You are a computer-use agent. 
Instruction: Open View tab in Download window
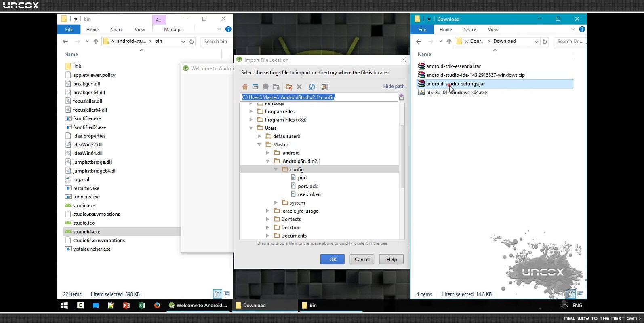[493, 30]
